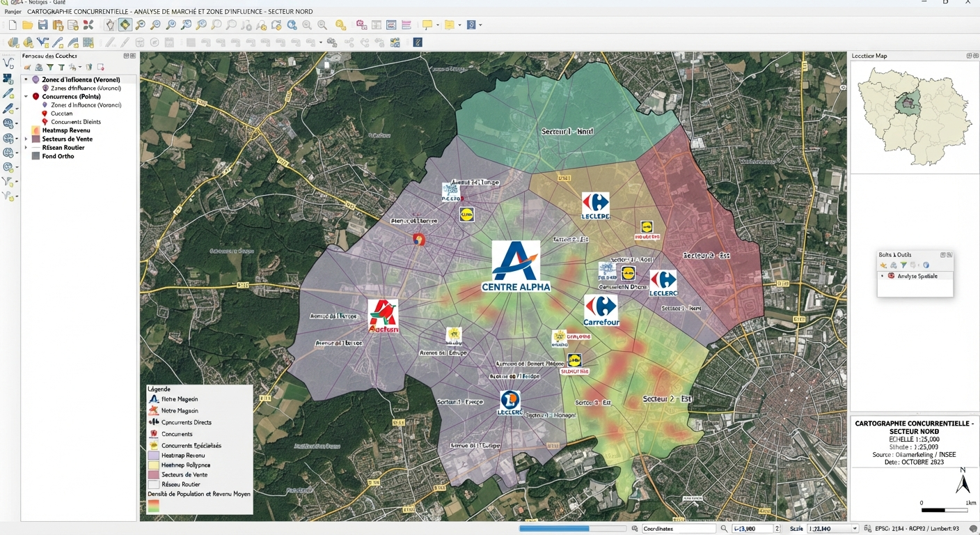The height and width of the screenshot is (535, 980).
Task: Click the Auchan store marker on map
Action: (383, 316)
